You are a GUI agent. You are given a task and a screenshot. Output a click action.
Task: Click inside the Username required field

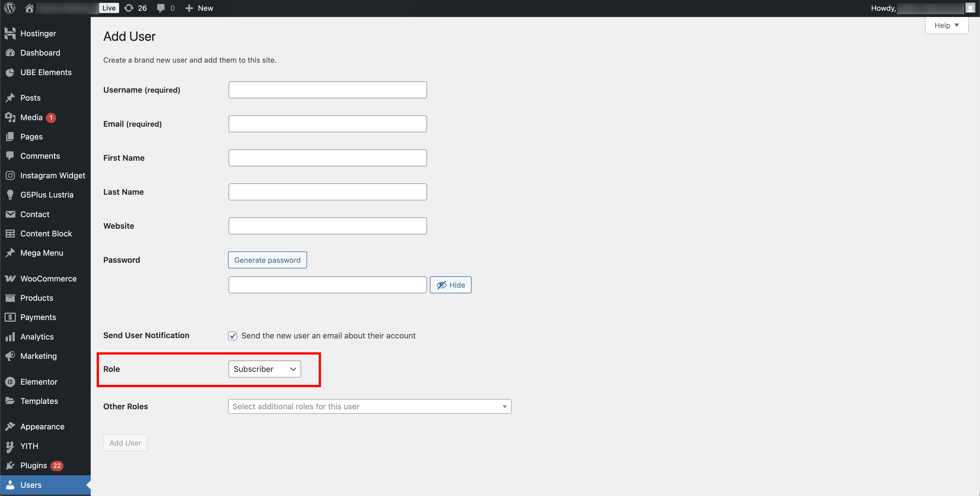tap(327, 90)
